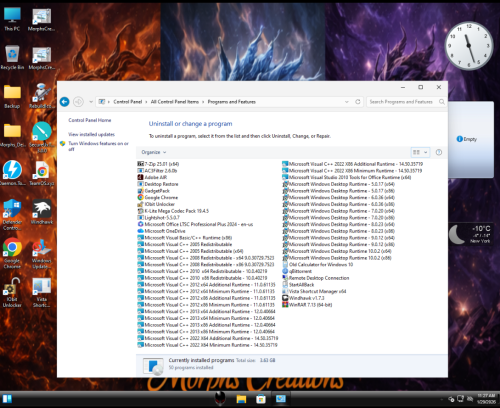Select Lightshot-5.5.0.7 entry
Viewport: 500px width, 408px height.
[x=159, y=217]
